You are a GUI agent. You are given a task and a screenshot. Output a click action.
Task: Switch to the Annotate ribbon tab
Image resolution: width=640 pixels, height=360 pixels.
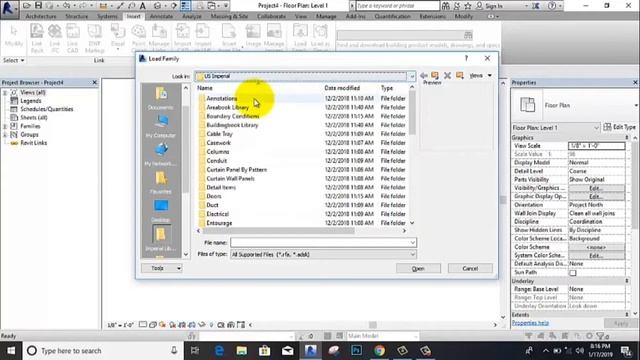click(x=161, y=16)
